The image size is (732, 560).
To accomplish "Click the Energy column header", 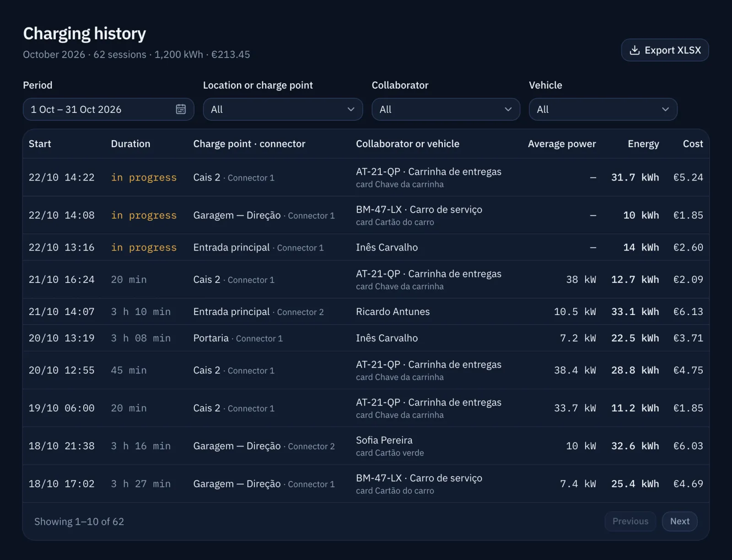I will coord(643,144).
